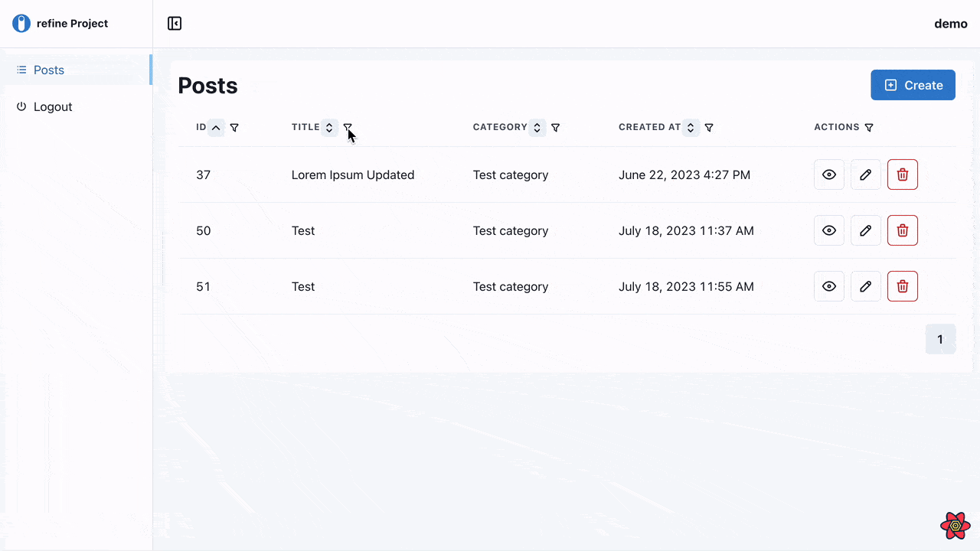
Task: Click the ID cell "51"
Action: tap(203, 286)
